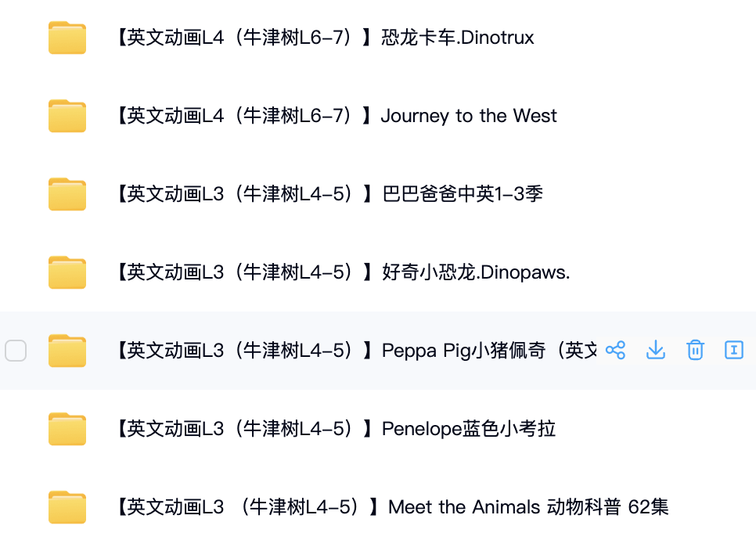This screenshot has height=551, width=756.
Task: Click the Journey to the West folder icon
Action: [67, 116]
